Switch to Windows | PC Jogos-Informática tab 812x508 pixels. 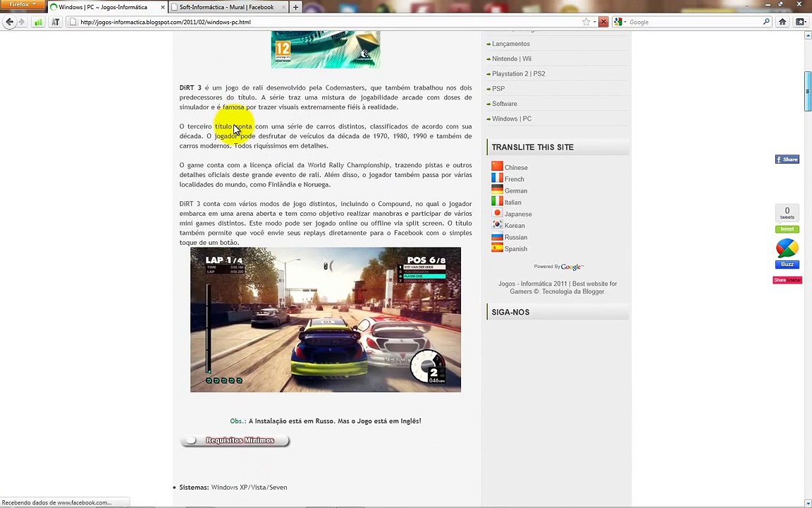pyautogui.click(x=107, y=7)
